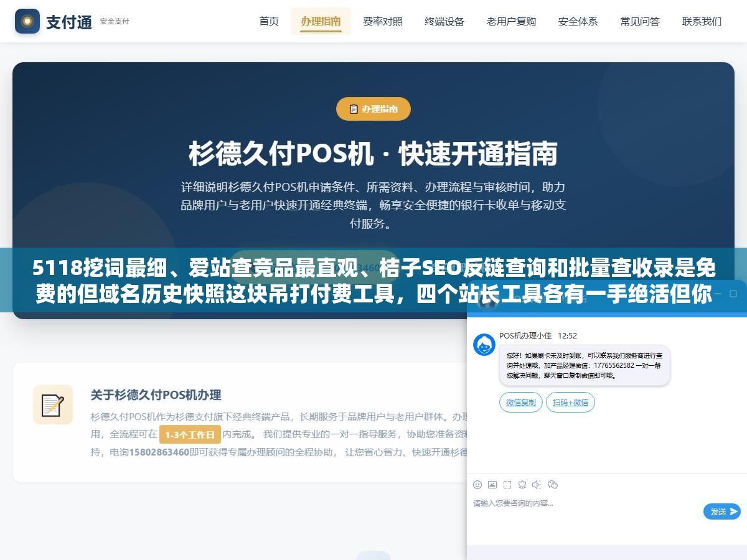Open the 安全体系 page

578,21
